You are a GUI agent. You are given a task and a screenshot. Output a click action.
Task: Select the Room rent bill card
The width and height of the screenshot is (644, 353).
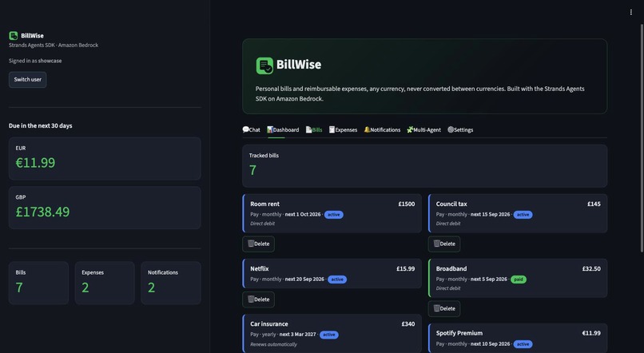tap(332, 213)
